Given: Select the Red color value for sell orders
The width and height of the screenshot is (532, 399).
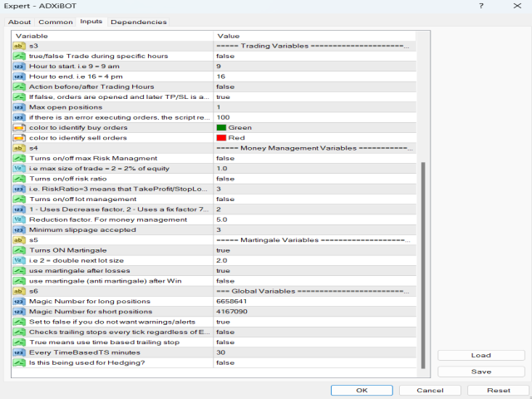Looking at the screenshot, I should [231, 138].
